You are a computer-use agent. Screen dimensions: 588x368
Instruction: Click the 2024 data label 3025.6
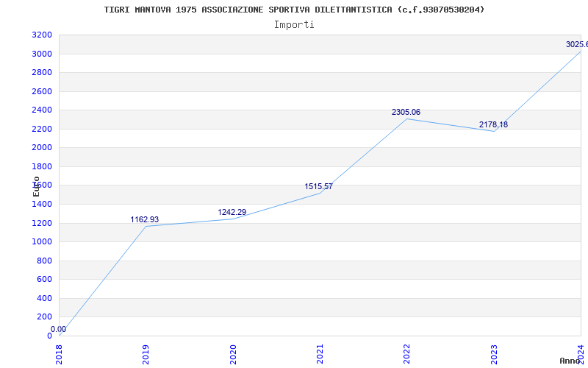click(577, 44)
